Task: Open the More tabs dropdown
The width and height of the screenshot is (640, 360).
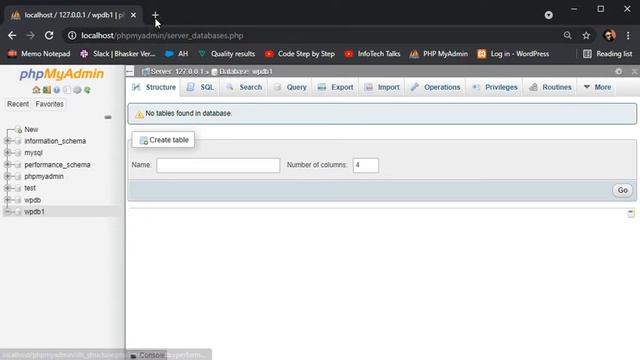Action: point(597,87)
